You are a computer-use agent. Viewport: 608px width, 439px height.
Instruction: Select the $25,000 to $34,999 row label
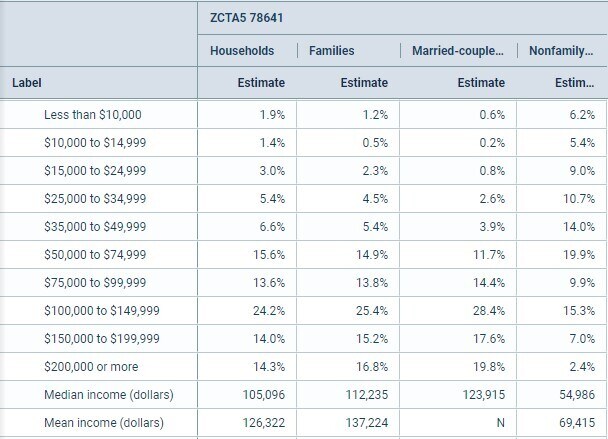(x=95, y=199)
